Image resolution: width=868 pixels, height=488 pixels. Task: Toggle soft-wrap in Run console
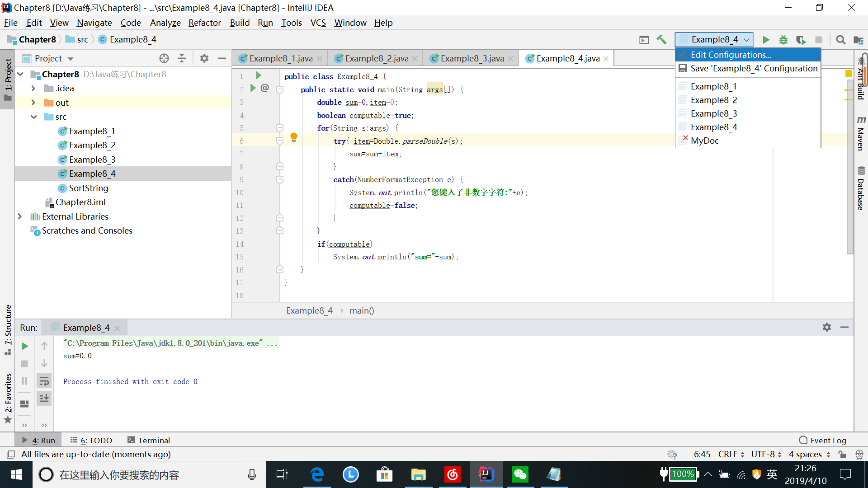[x=44, y=381]
